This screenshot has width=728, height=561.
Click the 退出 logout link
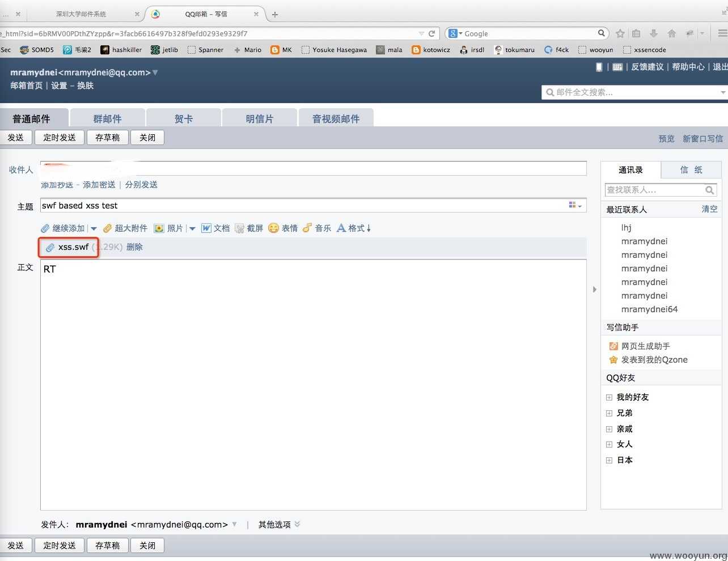[x=720, y=67]
